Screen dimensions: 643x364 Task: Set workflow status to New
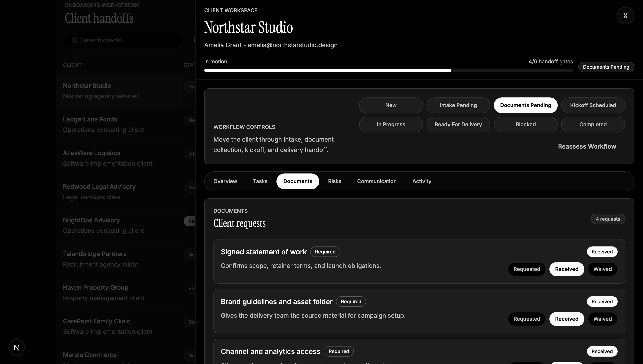pyautogui.click(x=391, y=105)
